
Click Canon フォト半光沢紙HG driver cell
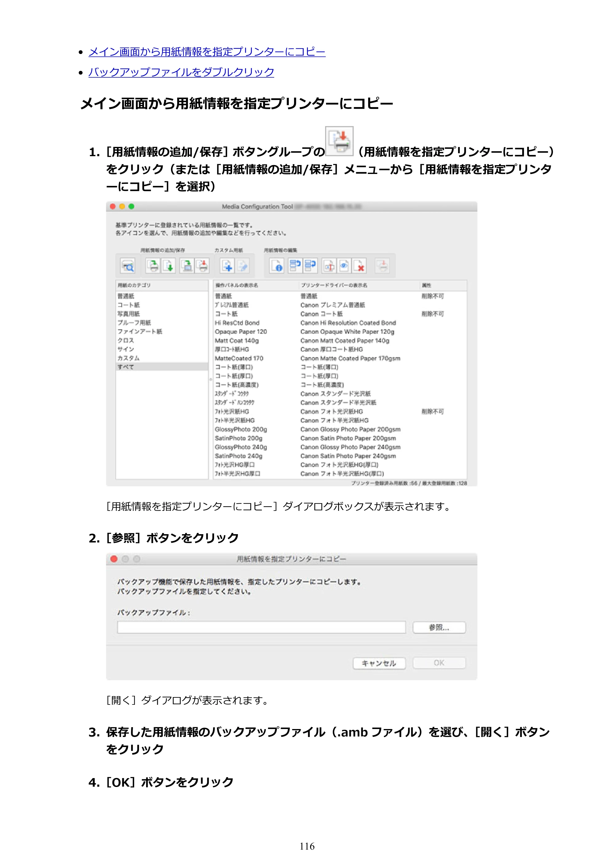(x=334, y=420)
